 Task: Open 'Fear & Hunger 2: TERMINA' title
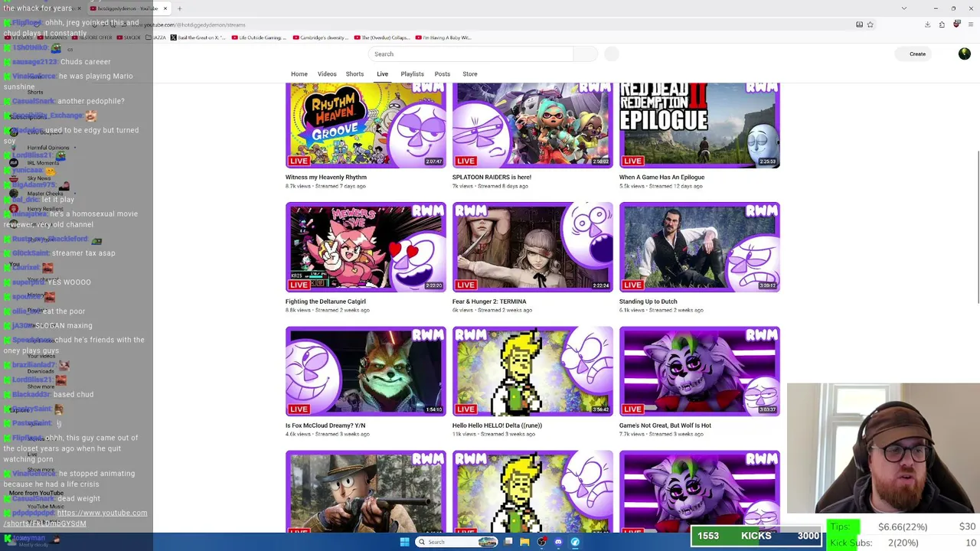[489, 302]
